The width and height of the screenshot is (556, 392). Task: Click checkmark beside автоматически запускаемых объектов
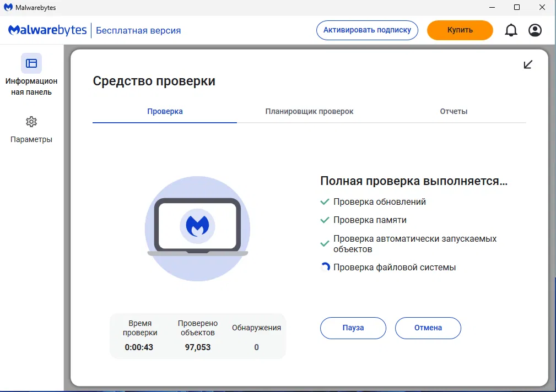pyautogui.click(x=325, y=244)
